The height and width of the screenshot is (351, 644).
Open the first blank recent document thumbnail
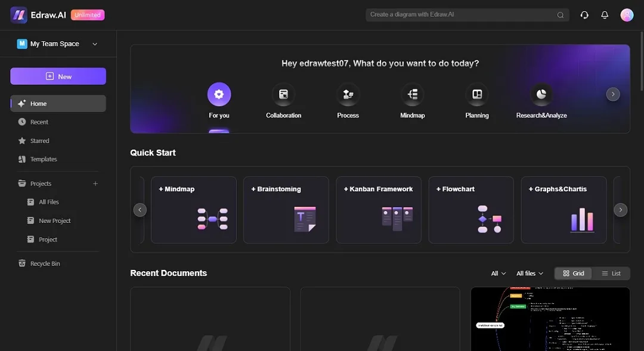tap(210, 319)
